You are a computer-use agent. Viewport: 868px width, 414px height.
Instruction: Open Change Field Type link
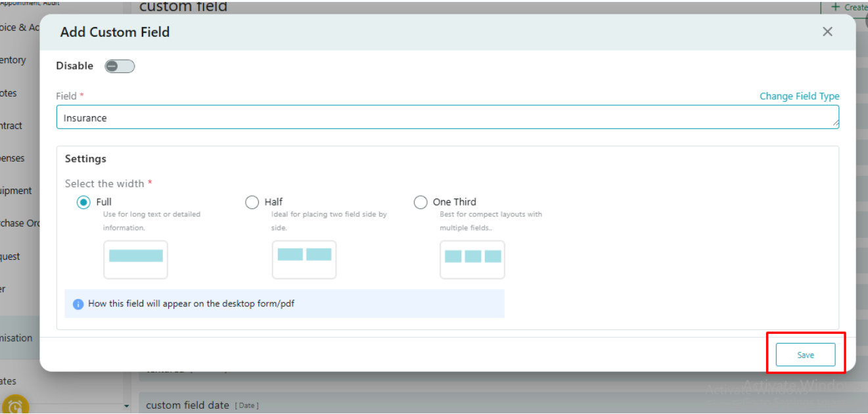point(799,96)
